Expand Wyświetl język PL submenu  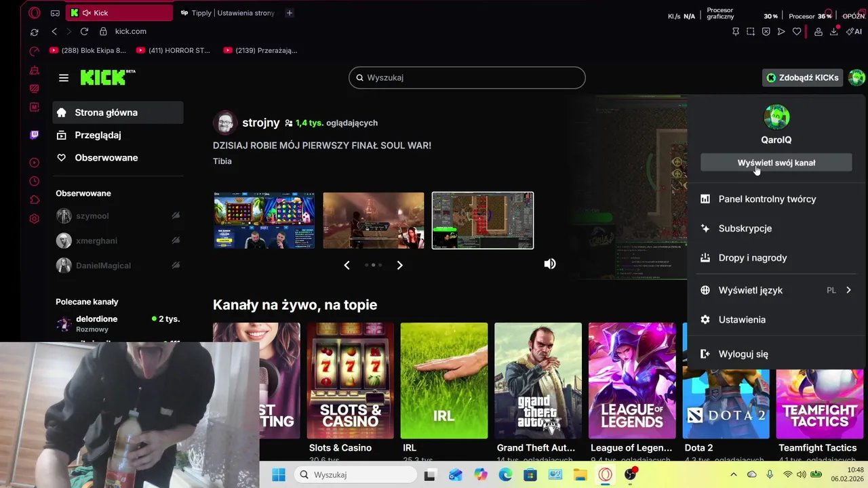[776, 290]
